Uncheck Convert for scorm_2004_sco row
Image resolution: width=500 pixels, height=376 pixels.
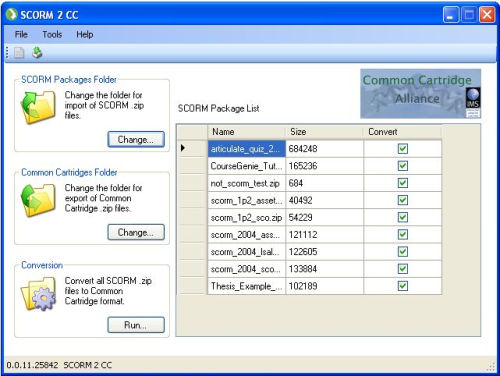(x=403, y=269)
